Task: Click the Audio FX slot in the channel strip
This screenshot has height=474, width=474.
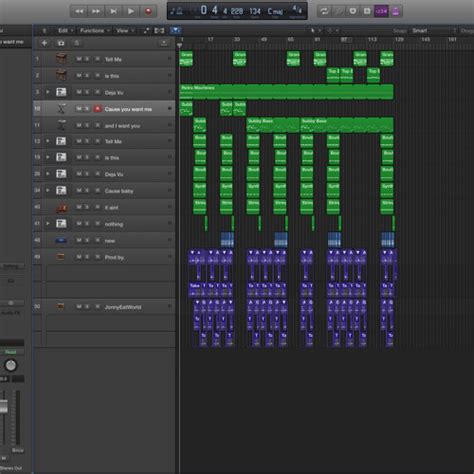Action: point(11,313)
